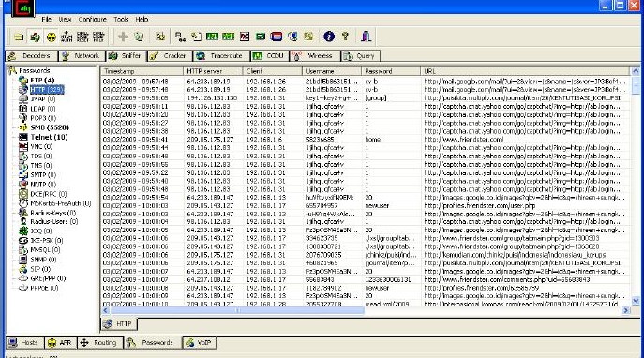Open the Tools menu
644x358 pixels.
point(121,20)
